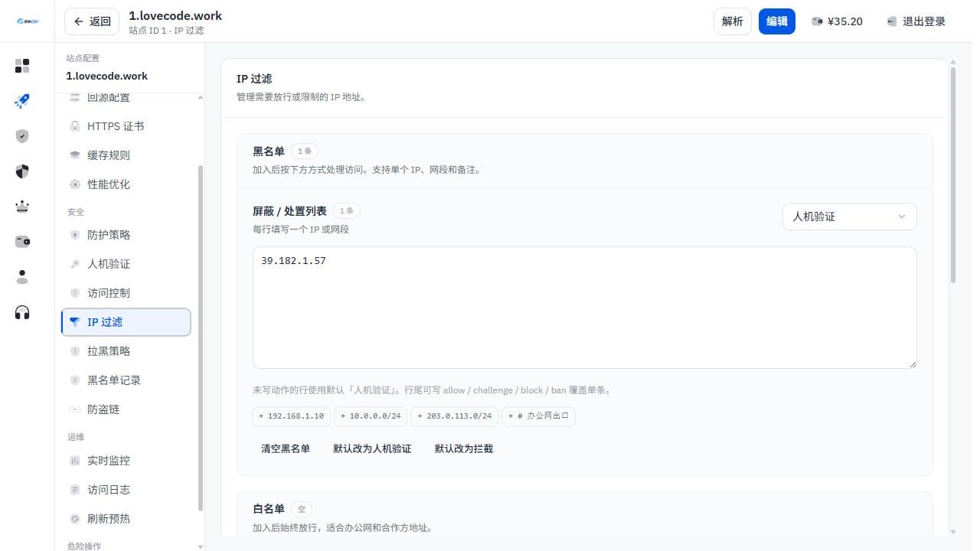Add the sample + 203.0.113.0/24
The width and height of the screenshot is (980, 551).
tap(454, 416)
